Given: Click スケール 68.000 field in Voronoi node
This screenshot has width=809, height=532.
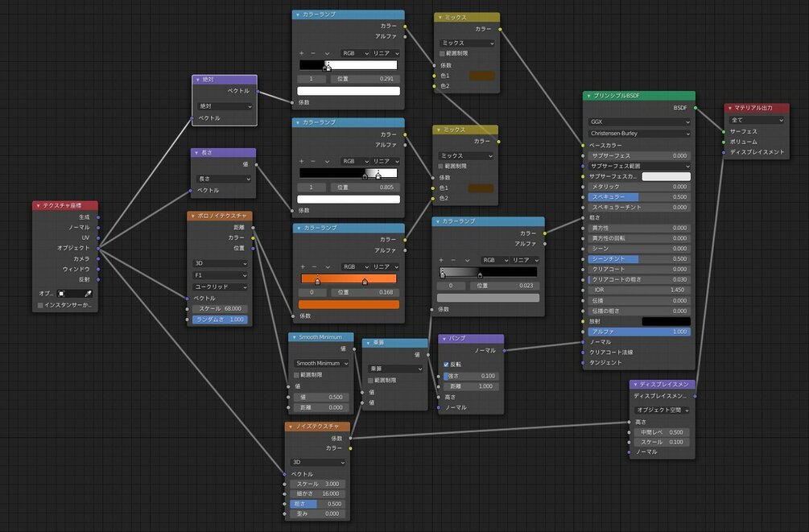Looking at the screenshot, I should [220, 308].
